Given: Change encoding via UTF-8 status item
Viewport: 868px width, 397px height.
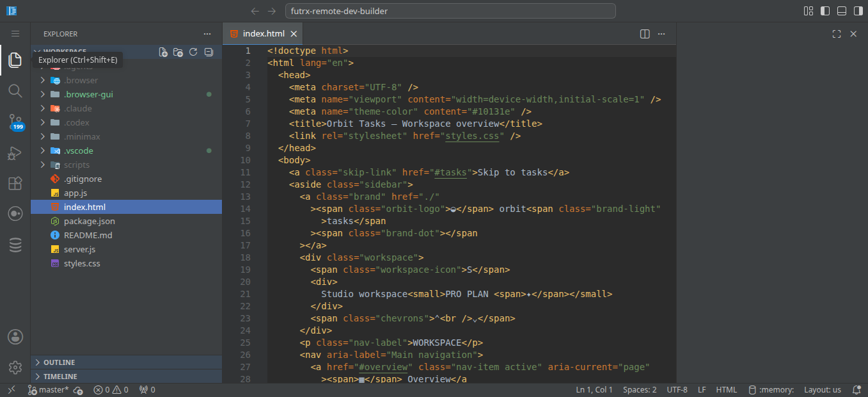Looking at the screenshot, I should coord(677,389).
